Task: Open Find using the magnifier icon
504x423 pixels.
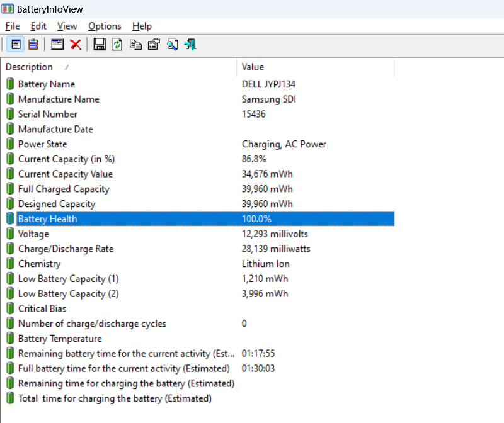Action: (x=172, y=44)
